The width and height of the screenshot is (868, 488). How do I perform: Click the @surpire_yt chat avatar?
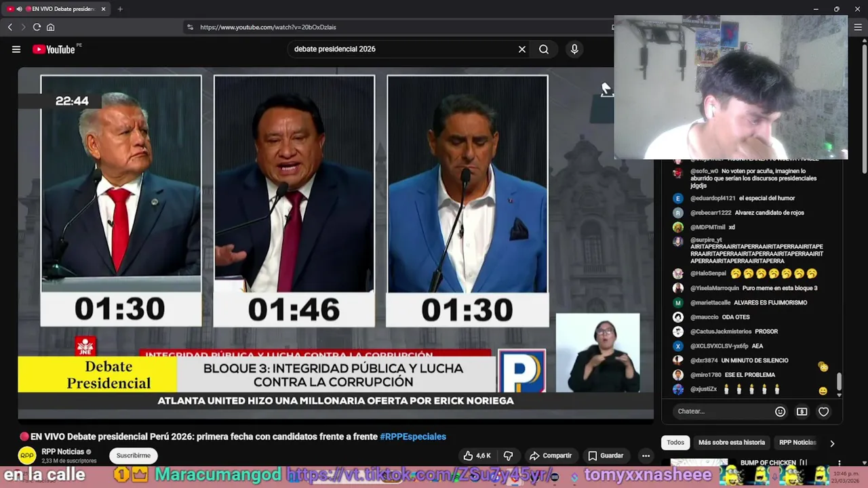coord(677,241)
